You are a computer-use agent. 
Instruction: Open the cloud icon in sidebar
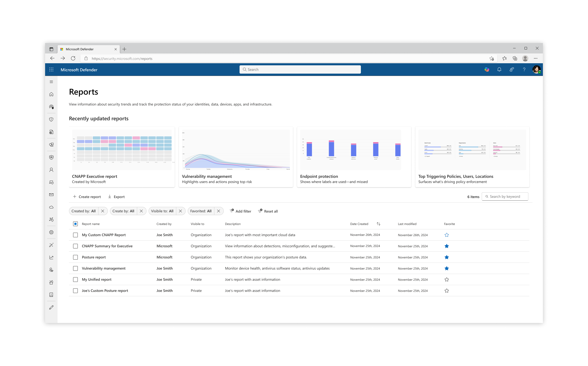pos(51,207)
